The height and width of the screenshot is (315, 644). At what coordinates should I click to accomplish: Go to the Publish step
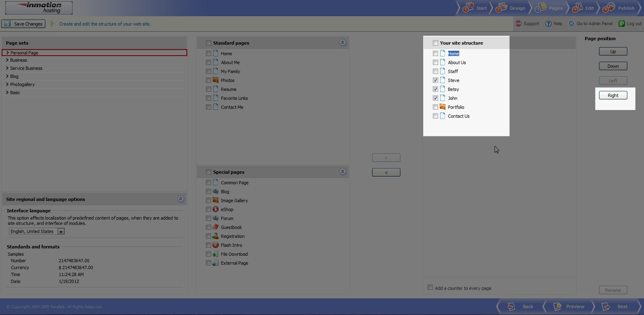point(619,8)
